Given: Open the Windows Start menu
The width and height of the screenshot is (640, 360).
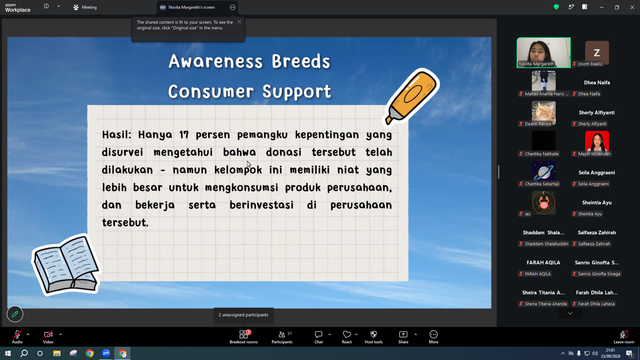Looking at the screenshot, I should coord(8,353).
